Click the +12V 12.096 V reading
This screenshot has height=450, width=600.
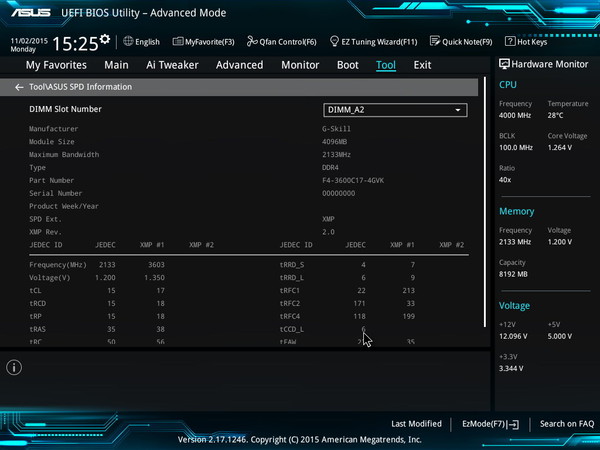[513, 336]
